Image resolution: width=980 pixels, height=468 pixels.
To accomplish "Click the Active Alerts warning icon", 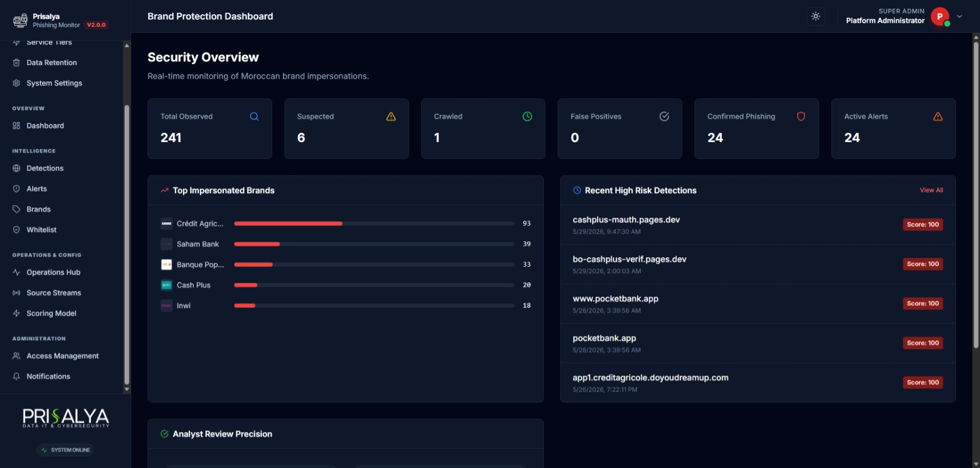I will point(938,116).
